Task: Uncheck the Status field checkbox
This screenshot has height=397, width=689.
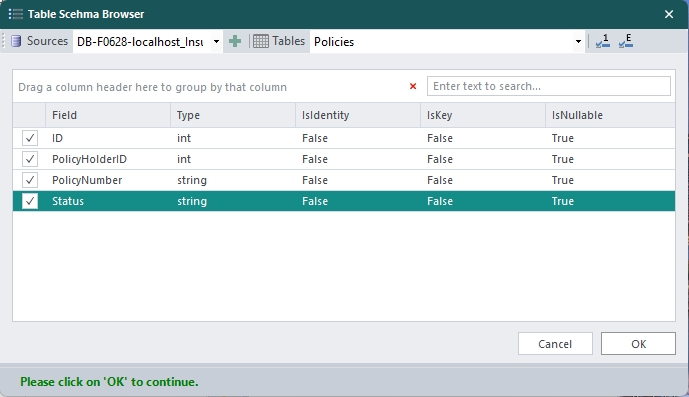Action: [30, 201]
